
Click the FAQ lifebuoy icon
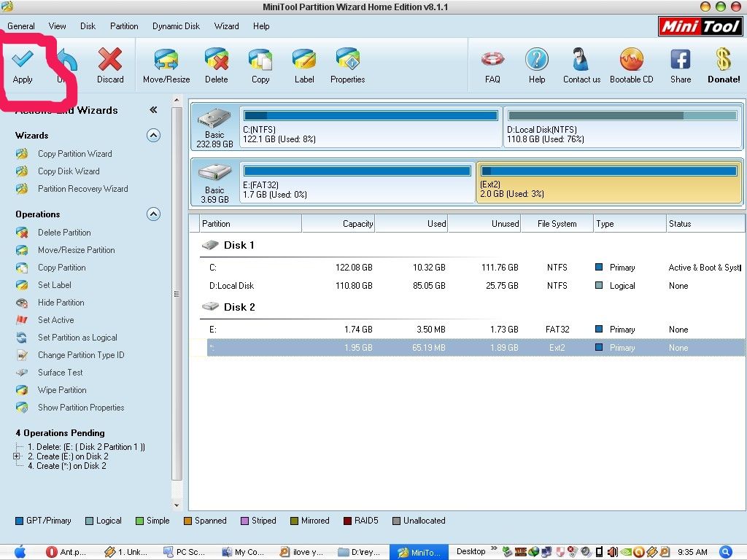coord(492,61)
